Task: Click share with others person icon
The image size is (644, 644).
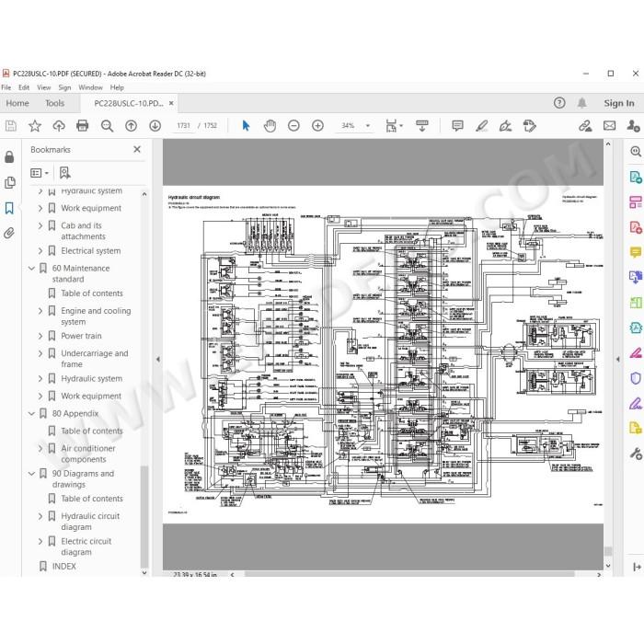Action: (x=633, y=126)
